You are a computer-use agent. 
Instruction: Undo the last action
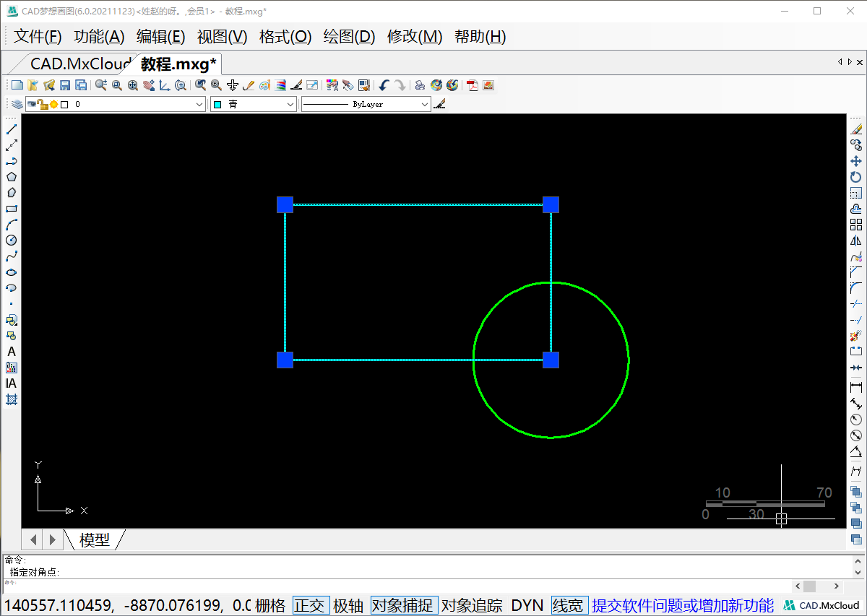(384, 85)
